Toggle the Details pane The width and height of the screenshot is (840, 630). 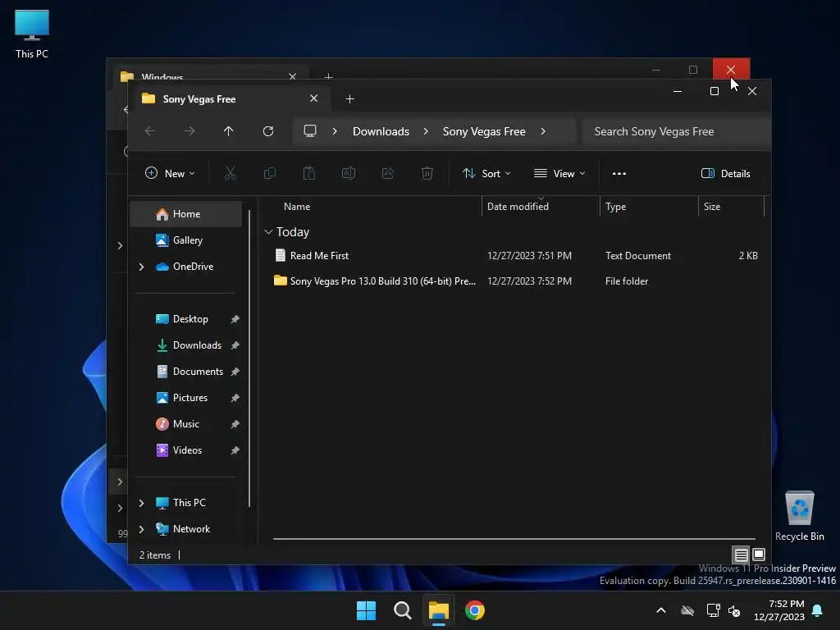click(725, 174)
